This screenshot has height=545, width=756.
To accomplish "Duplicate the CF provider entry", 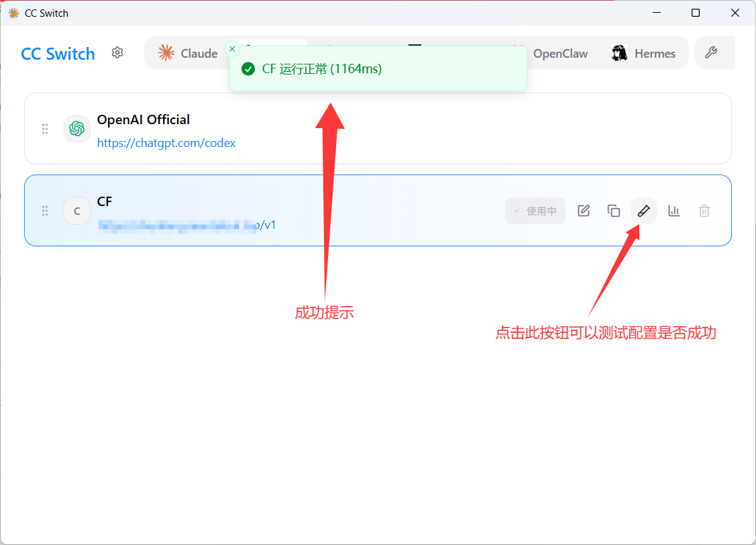I will tap(613, 210).
